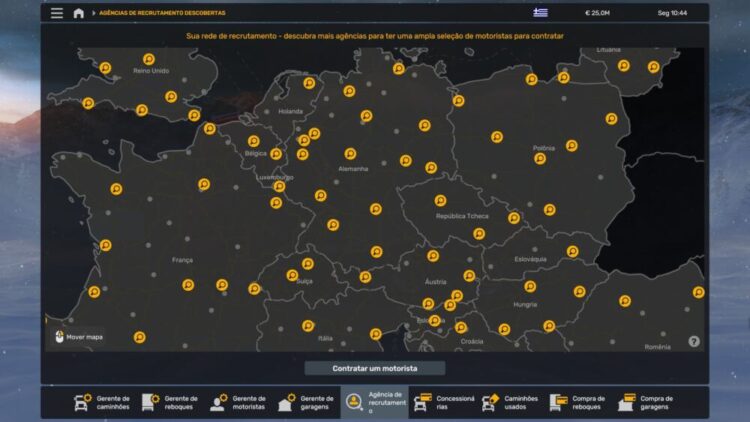Open the Concessionárias tab
This screenshot has width=750, height=422.
[443, 402]
